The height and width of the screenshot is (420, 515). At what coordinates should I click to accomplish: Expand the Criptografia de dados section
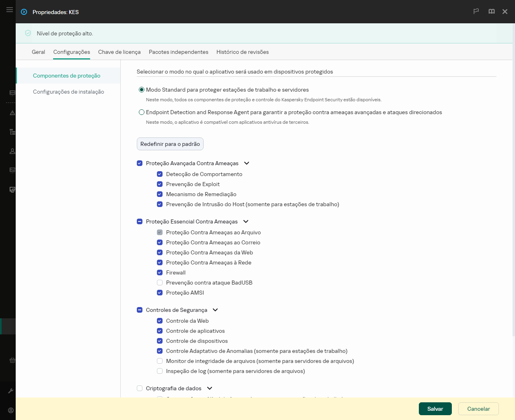pos(209,388)
